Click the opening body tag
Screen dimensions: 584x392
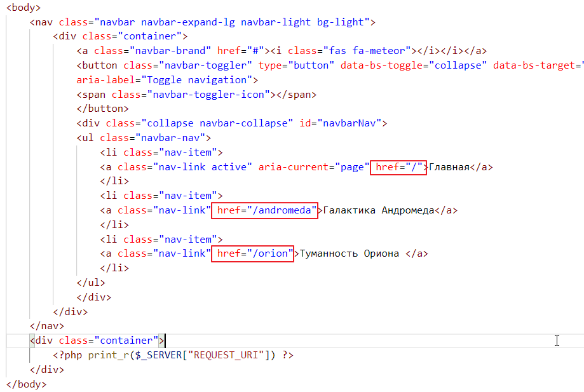click(24, 8)
